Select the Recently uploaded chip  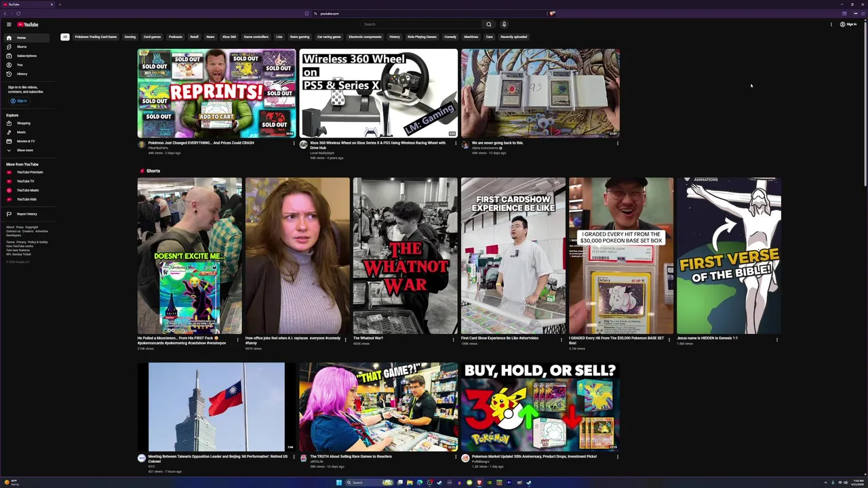[514, 37]
